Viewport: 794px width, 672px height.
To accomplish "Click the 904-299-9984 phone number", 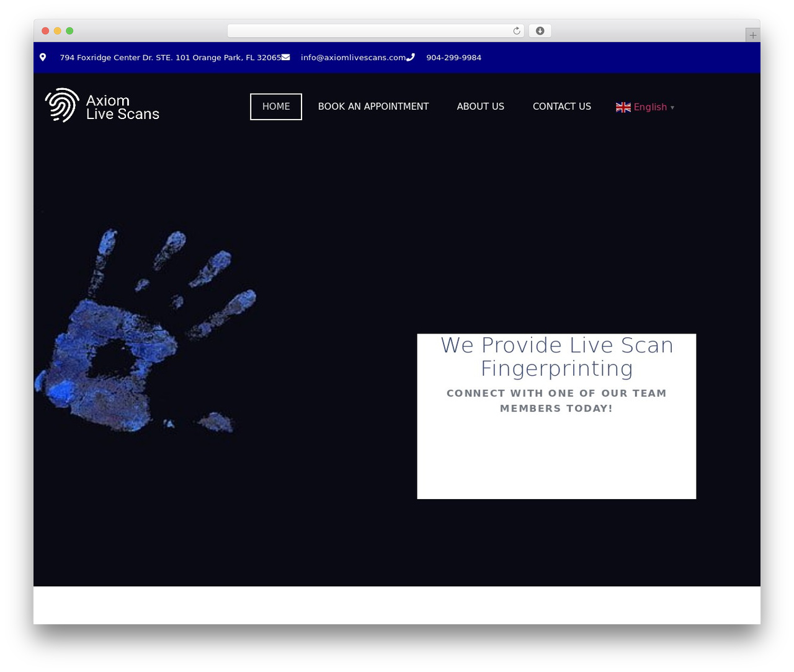I will (454, 58).
